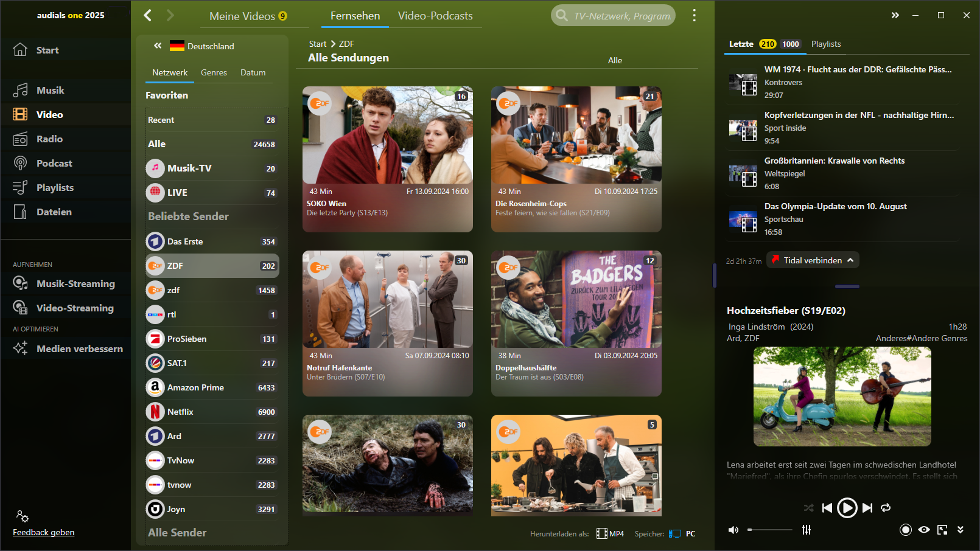Choose the MP4 download format
This screenshot has height=551, width=980.
pyautogui.click(x=610, y=533)
